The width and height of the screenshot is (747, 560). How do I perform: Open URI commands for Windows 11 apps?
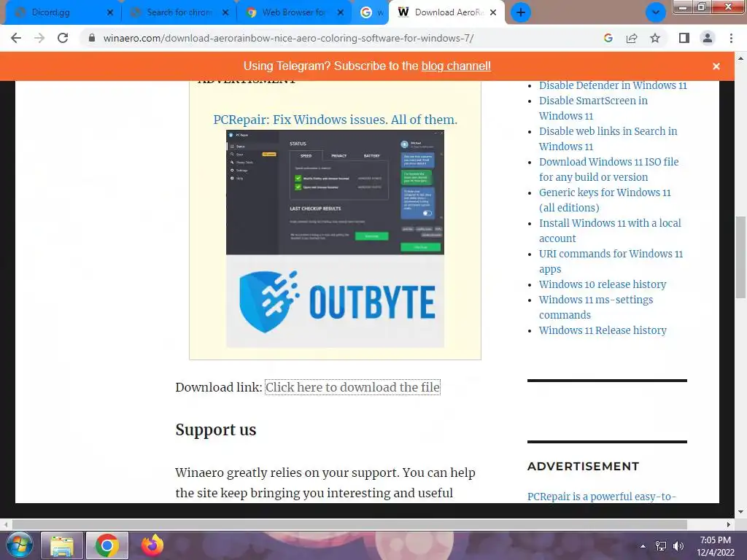[x=611, y=261]
